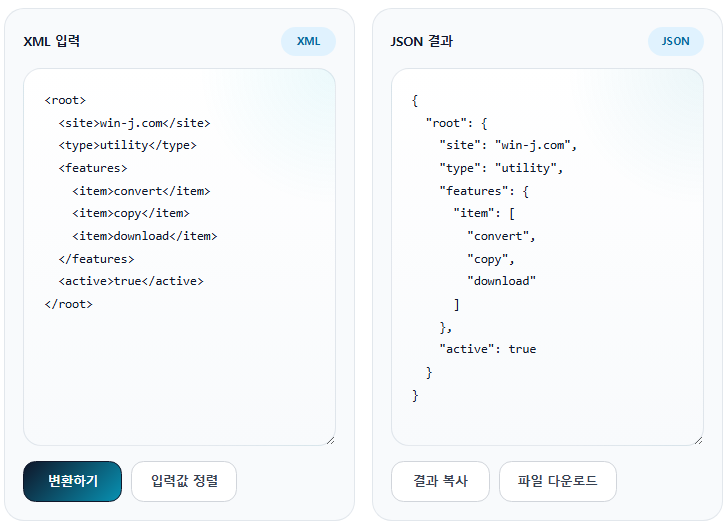The image size is (727, 530).
Task: Click the opening <features> line
Action: tap(93, 168)
